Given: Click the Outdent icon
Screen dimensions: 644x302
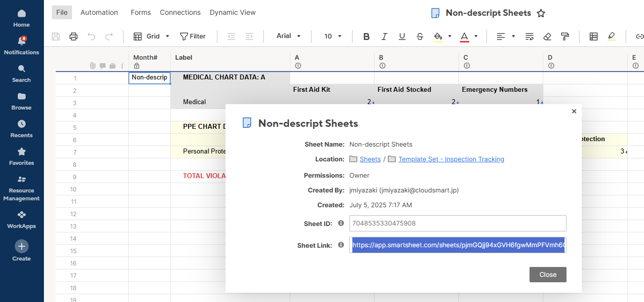Looking at the screenshot, I should [x=231, y=36].
